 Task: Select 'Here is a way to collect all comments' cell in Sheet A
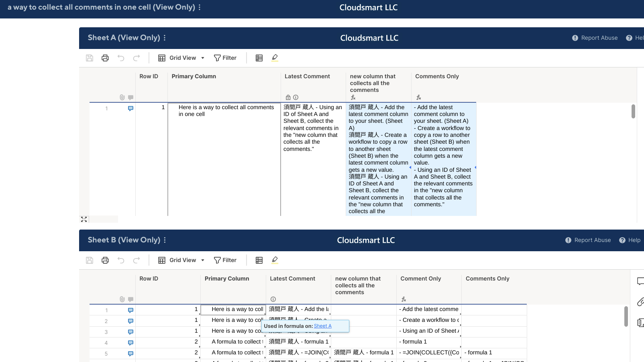tap(224, 159)
